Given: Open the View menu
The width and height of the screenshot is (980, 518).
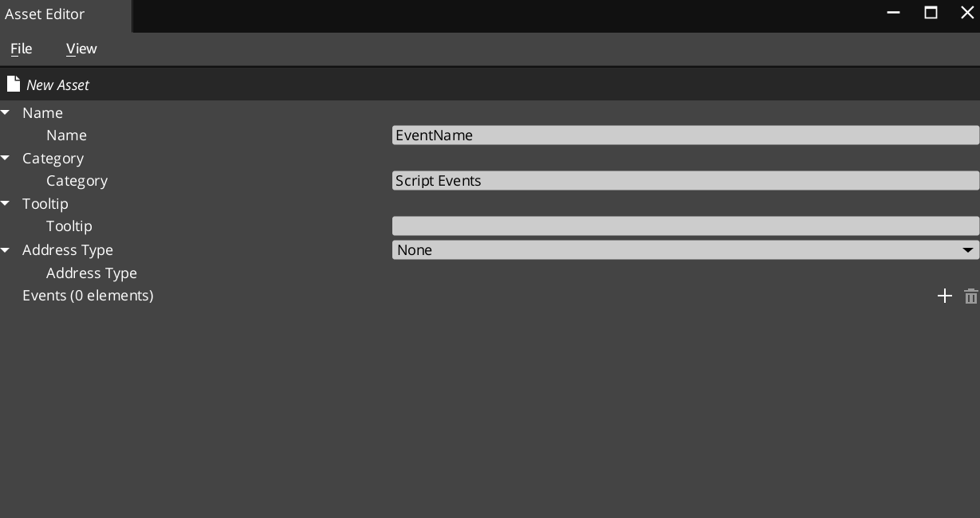Looking at the screenshot, I should (81, 49).
